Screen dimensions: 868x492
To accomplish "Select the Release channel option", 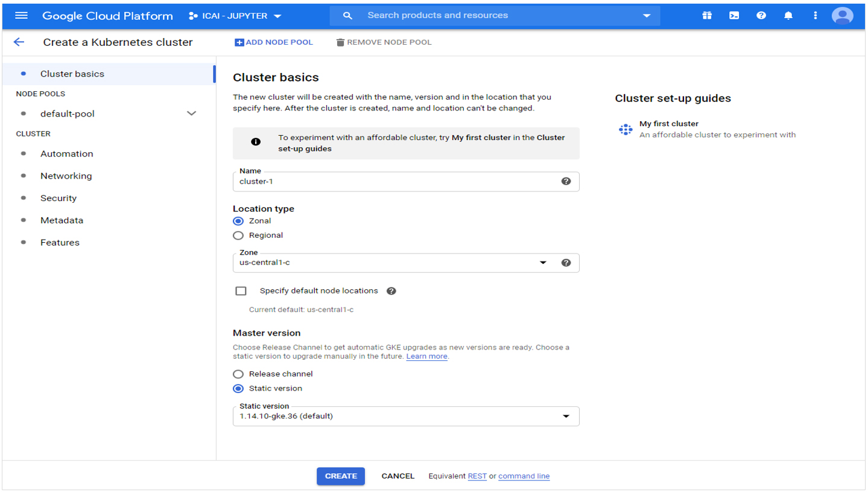I will point(238,374).
